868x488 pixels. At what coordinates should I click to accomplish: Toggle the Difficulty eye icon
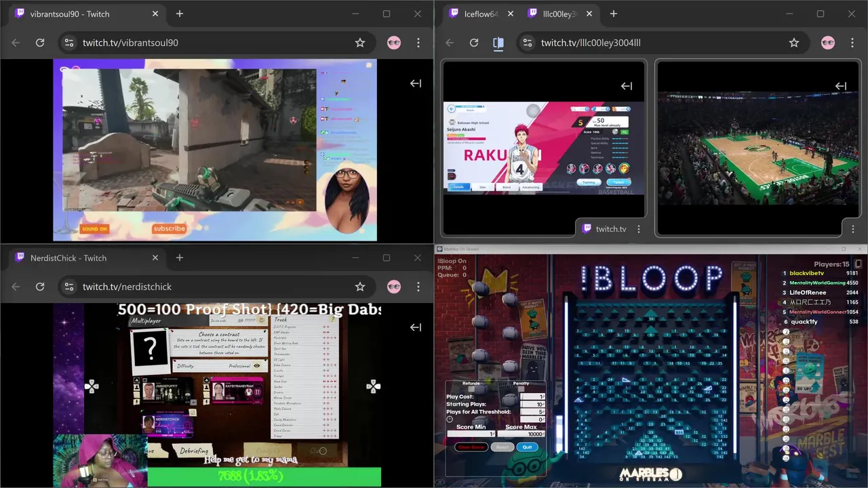257,366
